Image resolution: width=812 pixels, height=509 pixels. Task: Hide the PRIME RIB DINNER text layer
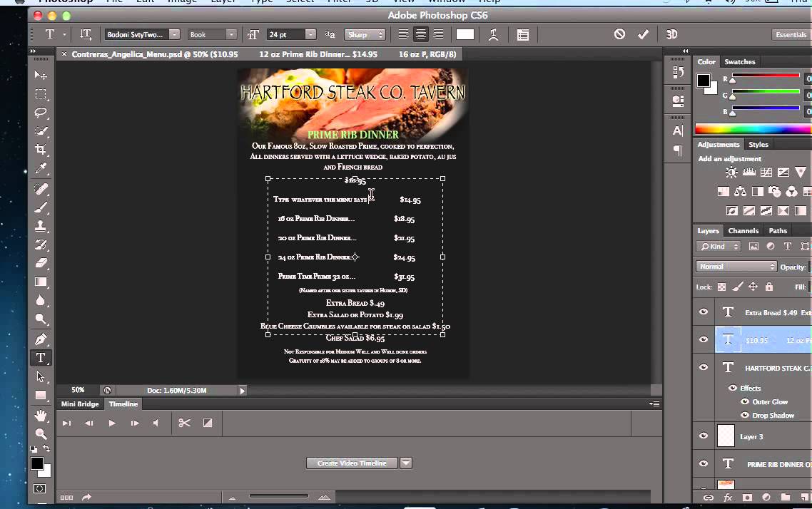(x=704, y=463)
